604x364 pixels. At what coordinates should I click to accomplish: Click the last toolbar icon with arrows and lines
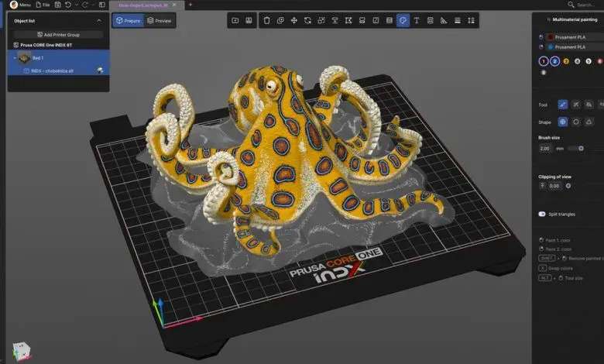point(471,20)
